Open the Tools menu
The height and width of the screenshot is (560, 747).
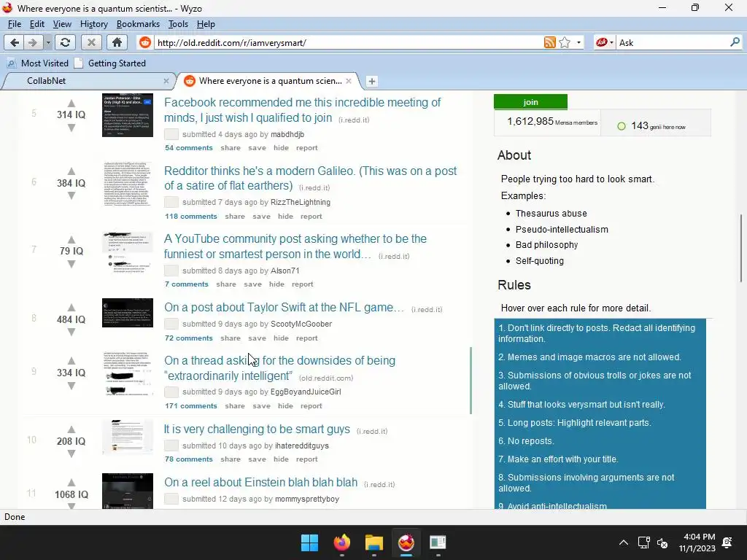coord(178,24)
